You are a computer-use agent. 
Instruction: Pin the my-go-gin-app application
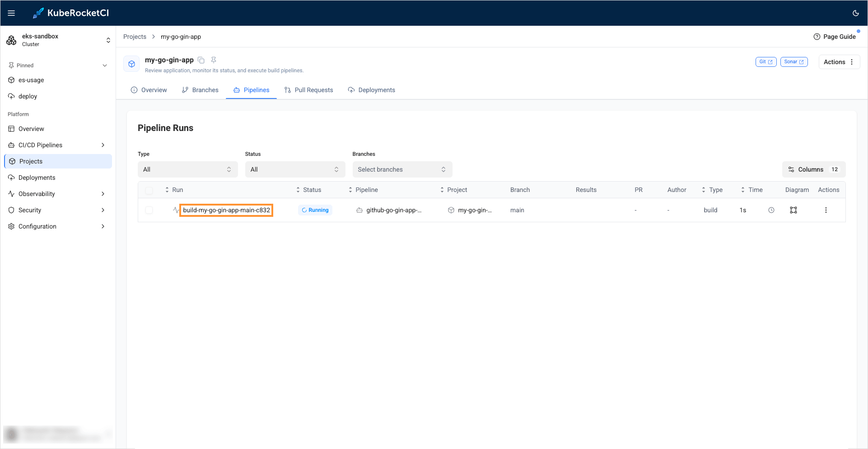213,60
